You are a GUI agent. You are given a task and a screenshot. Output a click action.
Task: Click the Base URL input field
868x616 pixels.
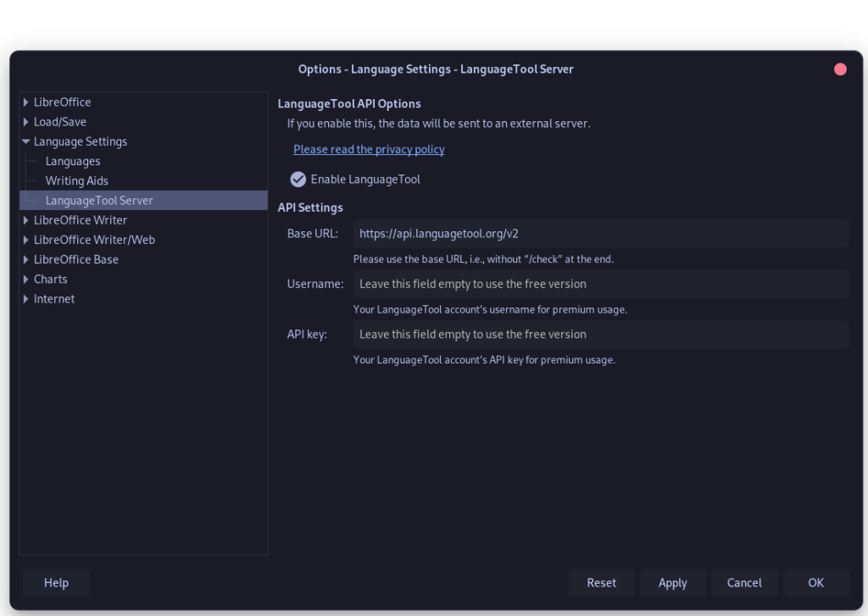600,233
